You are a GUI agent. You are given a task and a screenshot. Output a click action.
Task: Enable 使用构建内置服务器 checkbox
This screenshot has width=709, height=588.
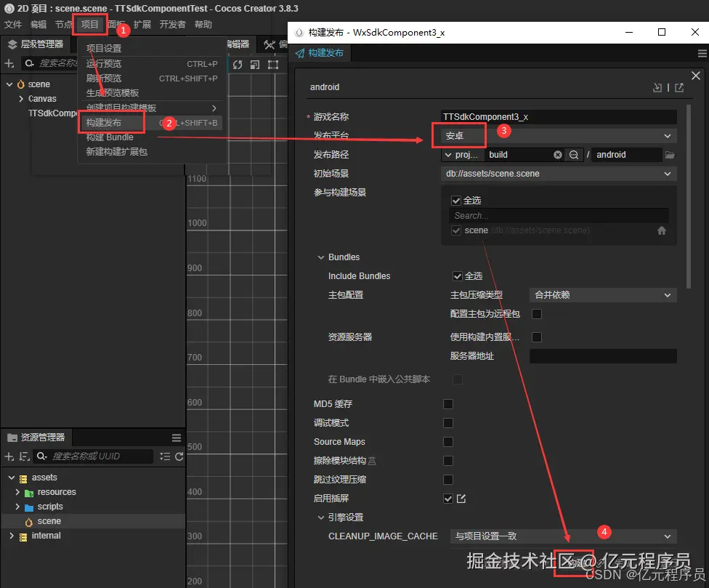(537, 337)
